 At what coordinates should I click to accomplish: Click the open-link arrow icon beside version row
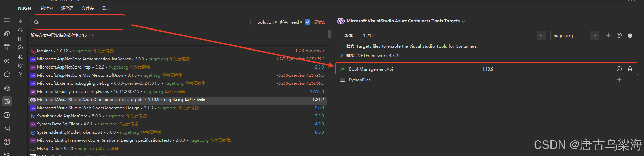point(619,35)
